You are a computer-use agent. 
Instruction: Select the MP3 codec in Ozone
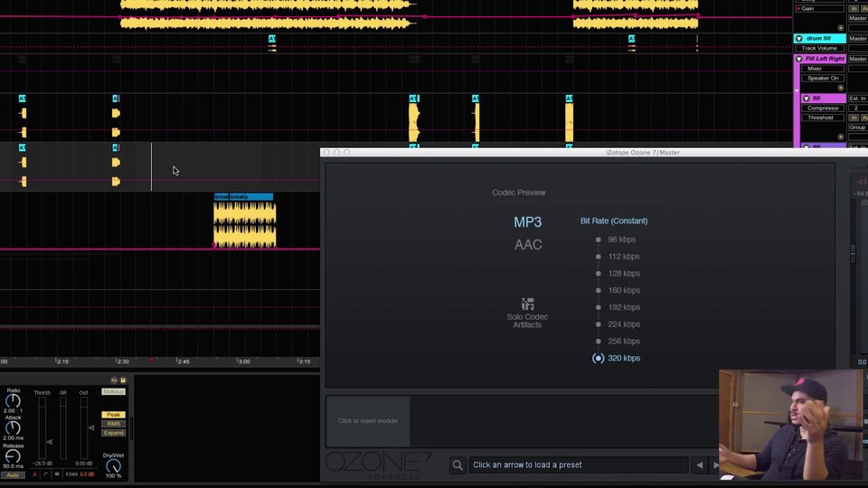[x=527, y=222]
